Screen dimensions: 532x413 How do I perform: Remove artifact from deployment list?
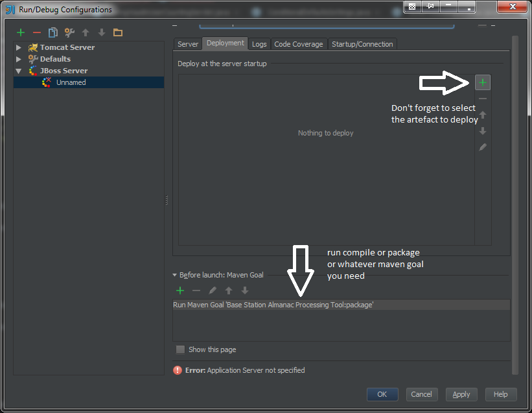click(483, 99)
